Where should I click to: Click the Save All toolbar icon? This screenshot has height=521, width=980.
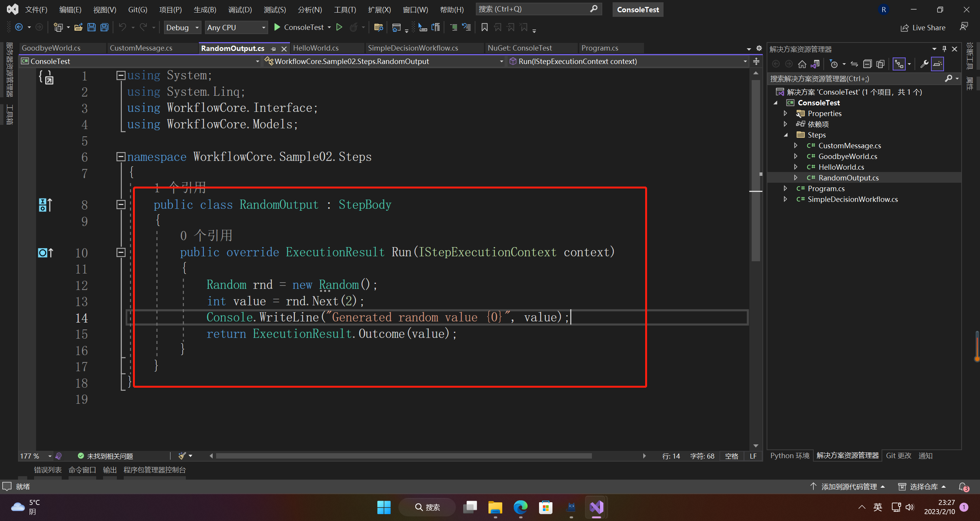click(x=104, y=27)
